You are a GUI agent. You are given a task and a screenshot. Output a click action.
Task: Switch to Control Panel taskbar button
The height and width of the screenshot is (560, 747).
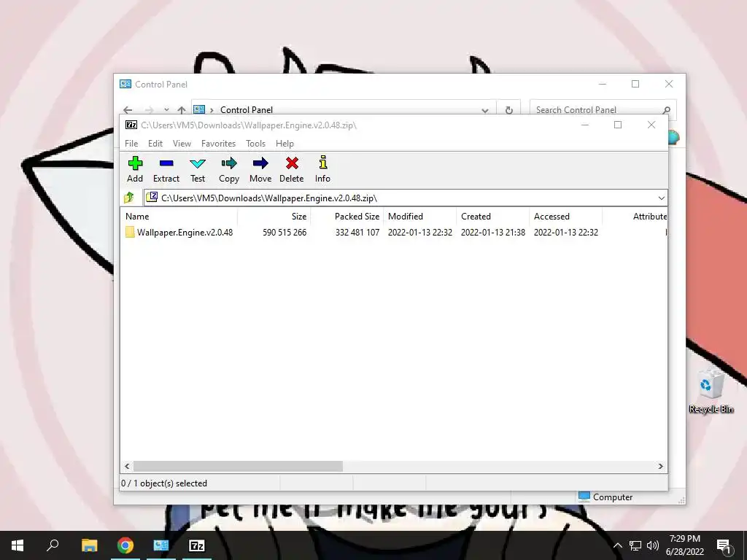(161, 545)
